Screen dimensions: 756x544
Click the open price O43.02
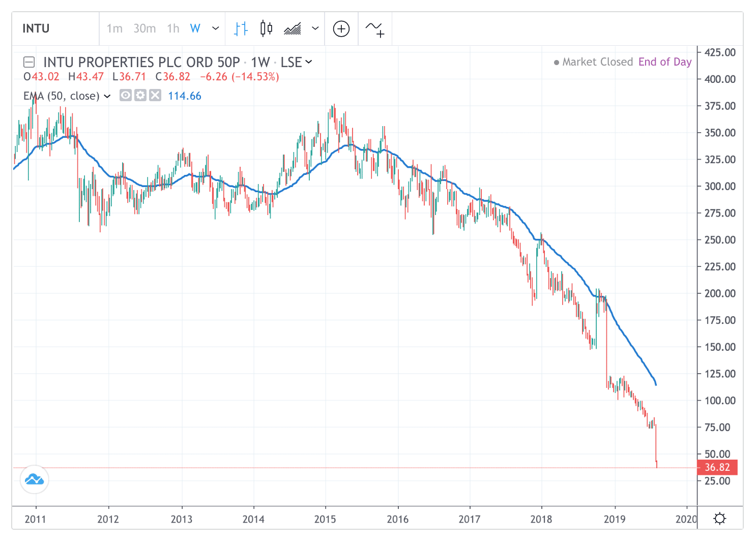tap(41, 77)
